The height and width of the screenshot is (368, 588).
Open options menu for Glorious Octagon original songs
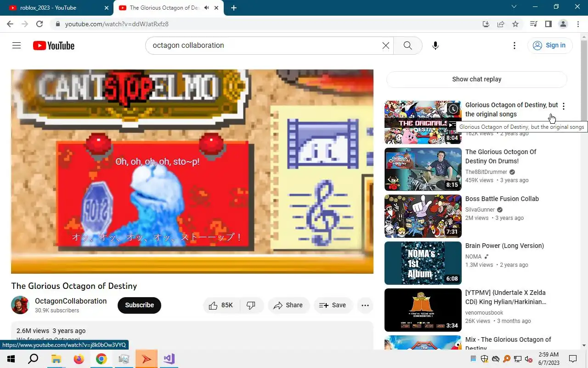(564, 106)
